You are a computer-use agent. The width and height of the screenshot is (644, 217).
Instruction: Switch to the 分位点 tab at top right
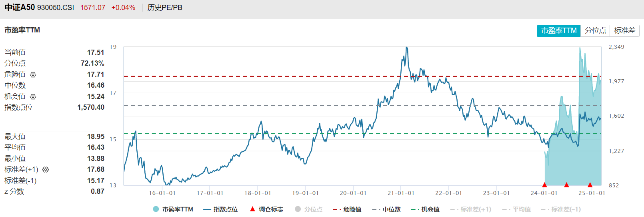click(x=595, y=30)
